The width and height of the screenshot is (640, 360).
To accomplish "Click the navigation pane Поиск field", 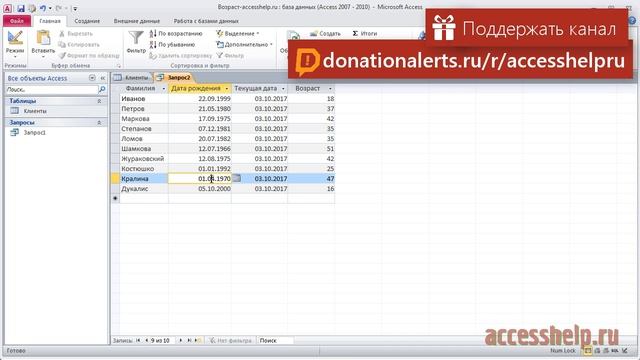I will coord(51,89).
